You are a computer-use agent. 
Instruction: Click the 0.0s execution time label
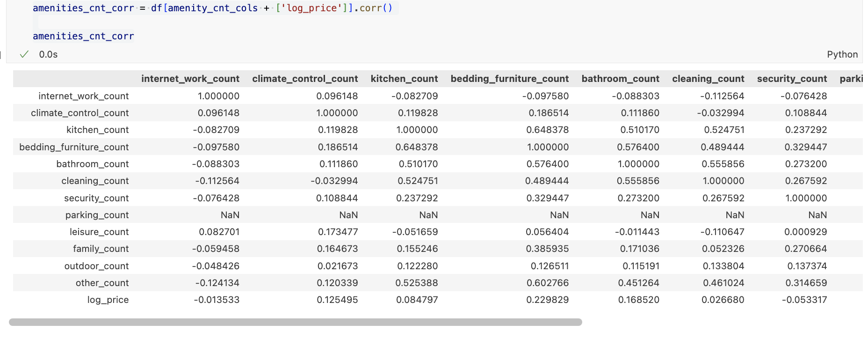coord(48,54)
